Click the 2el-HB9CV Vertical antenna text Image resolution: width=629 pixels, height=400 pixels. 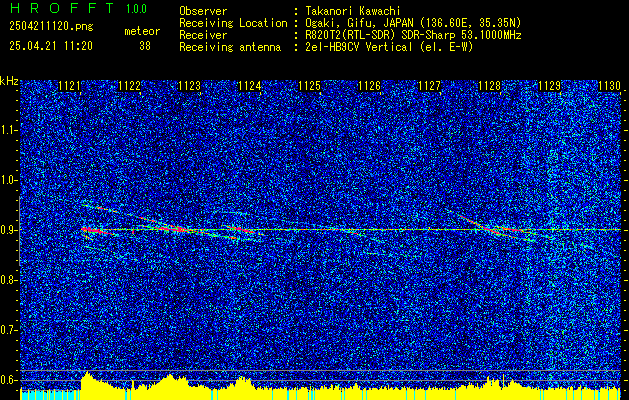[x=389, y=47]
